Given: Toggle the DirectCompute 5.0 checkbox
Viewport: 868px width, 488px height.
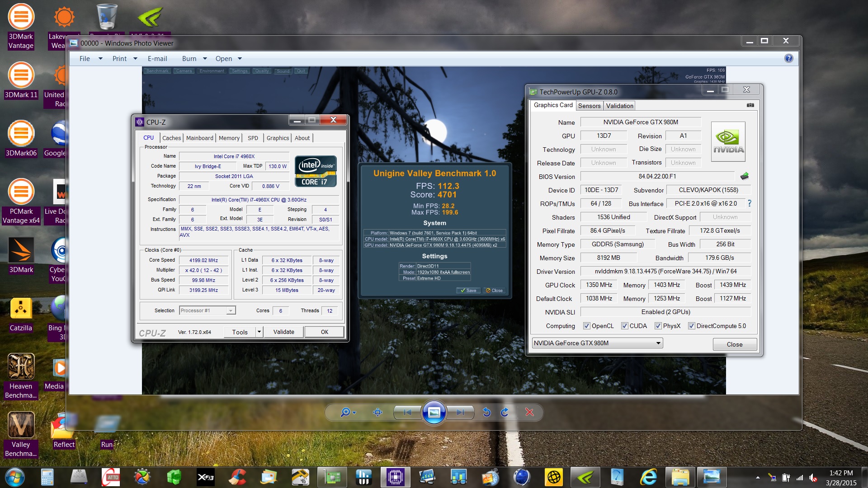Looking at the screenshot, I should tap(691, 326).
